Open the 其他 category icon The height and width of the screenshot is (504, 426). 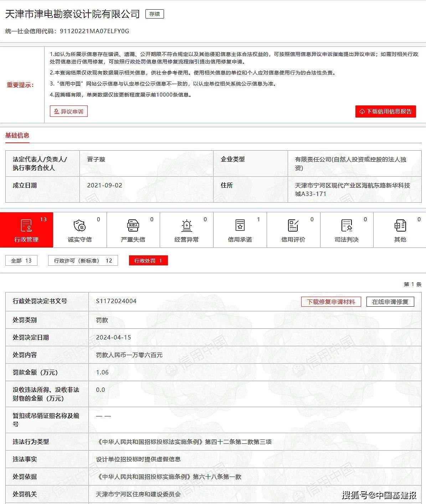[x=400, y=225]
